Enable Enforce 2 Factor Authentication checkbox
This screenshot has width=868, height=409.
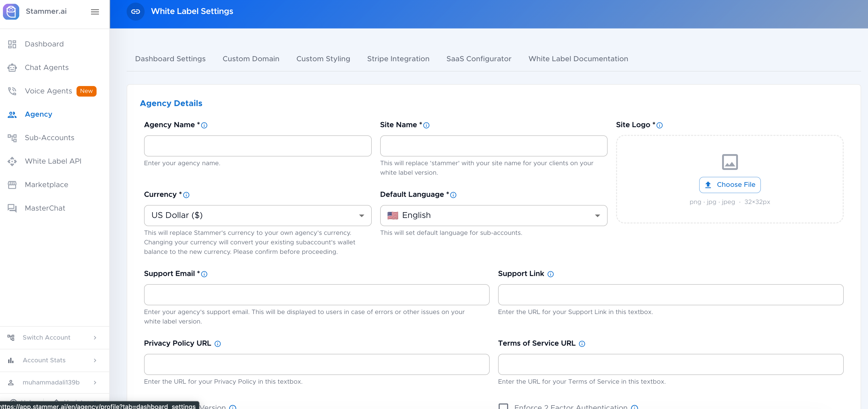pyautogui.click(x=503, y=406)
